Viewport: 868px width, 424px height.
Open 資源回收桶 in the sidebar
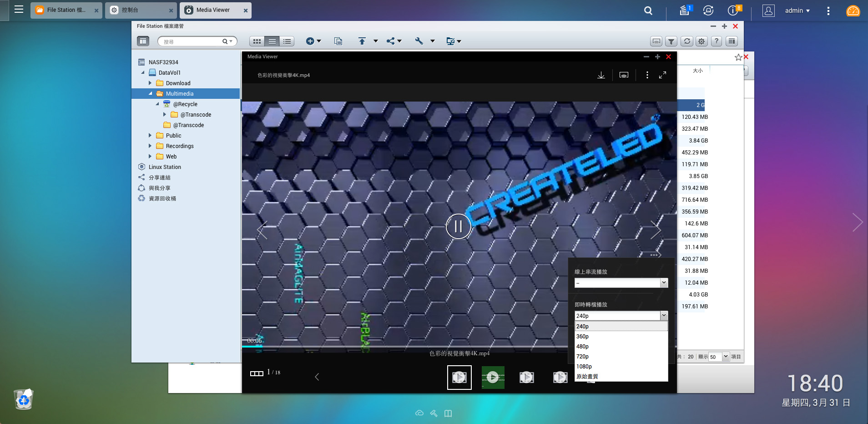click(x=162, y=199)
